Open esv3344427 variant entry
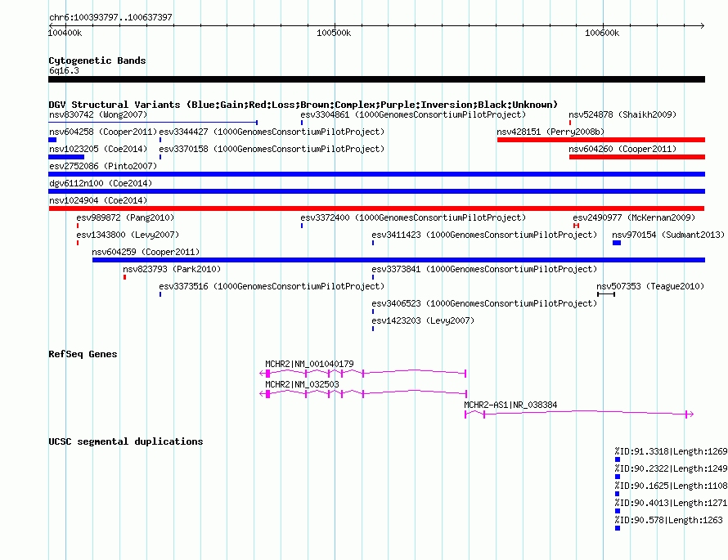The height and width of the screenshot is (560, 728). click(x=272, y=132)
